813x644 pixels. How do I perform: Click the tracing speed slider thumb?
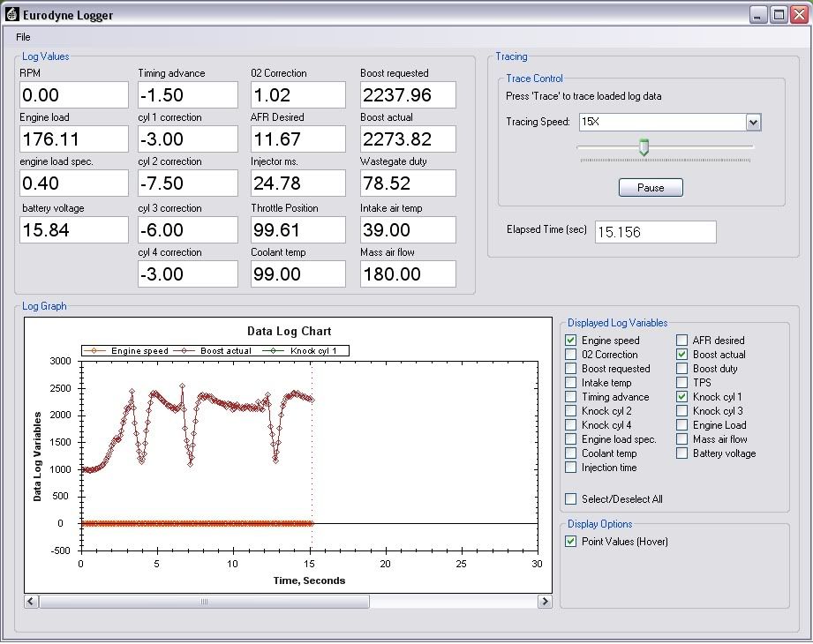(x=644, y=147)
